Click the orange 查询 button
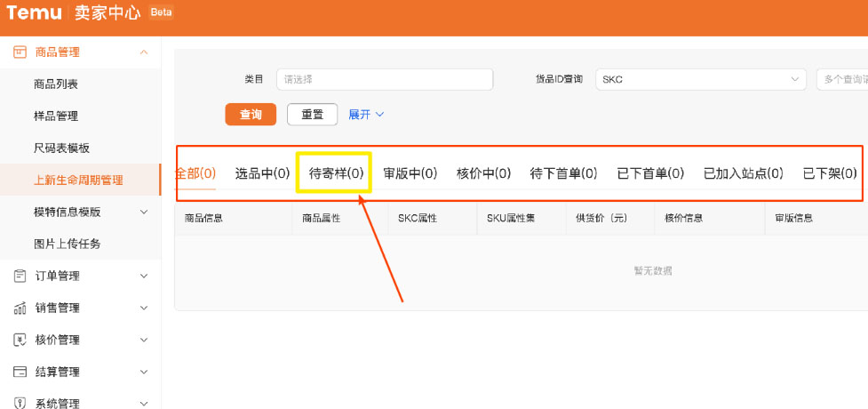Image resolution: width=868 pixels, height=409 pixels. click(251, 114)
